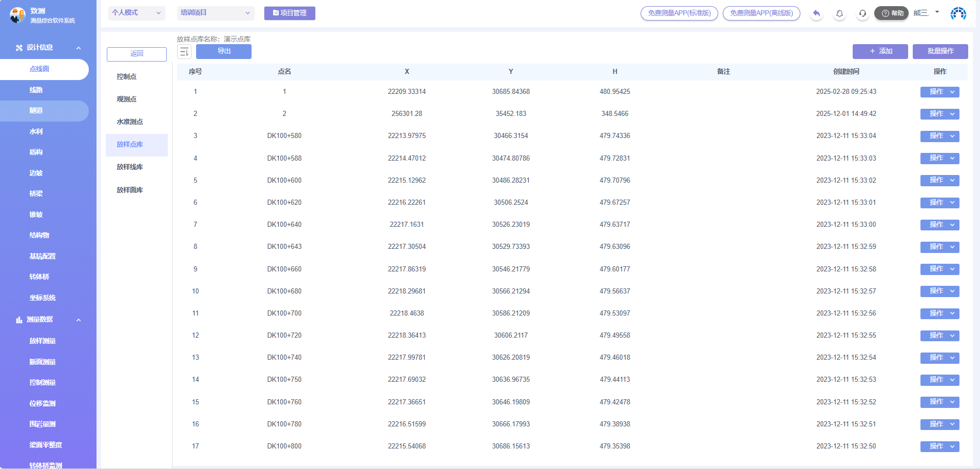Click the 致测 surveyor logo avatar
980x469 pixels.
[x=17, y=15]
